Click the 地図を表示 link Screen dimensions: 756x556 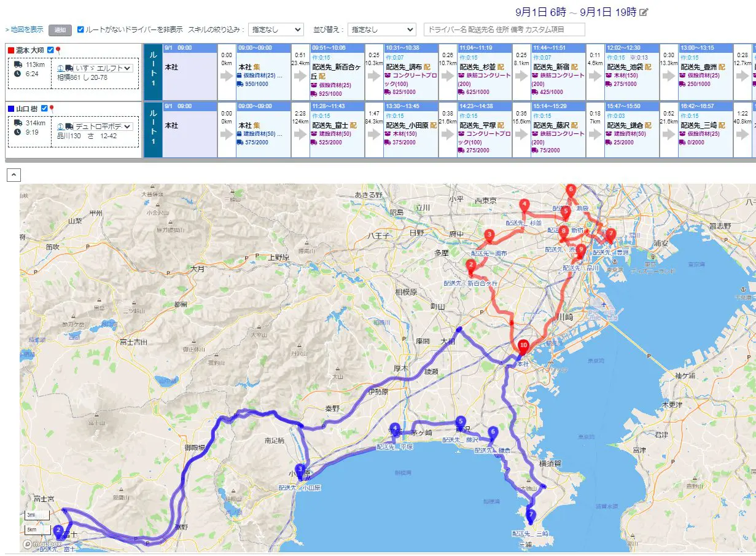(25, 29)
